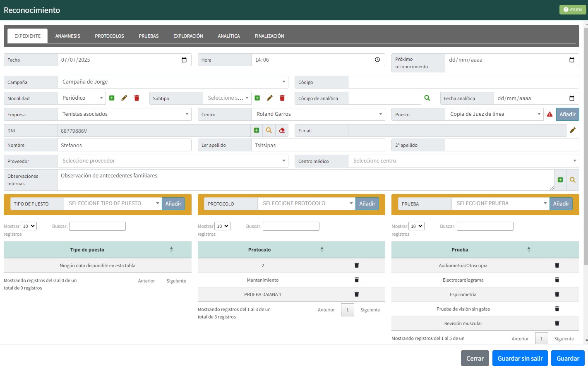Expand the SELECCIONE PRUEBA dropdown
The height and width of the screenshot is (366, 588).
(501, 203)
